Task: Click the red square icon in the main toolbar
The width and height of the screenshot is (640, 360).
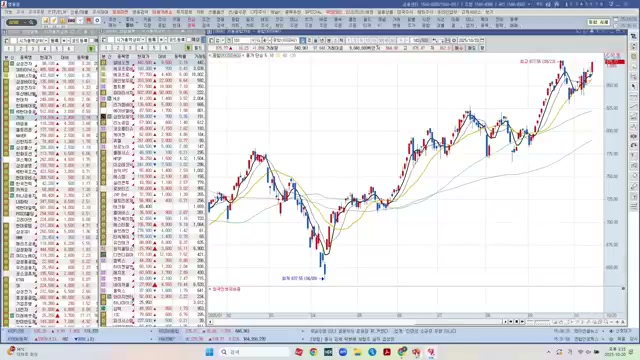Action: point(89,20)
